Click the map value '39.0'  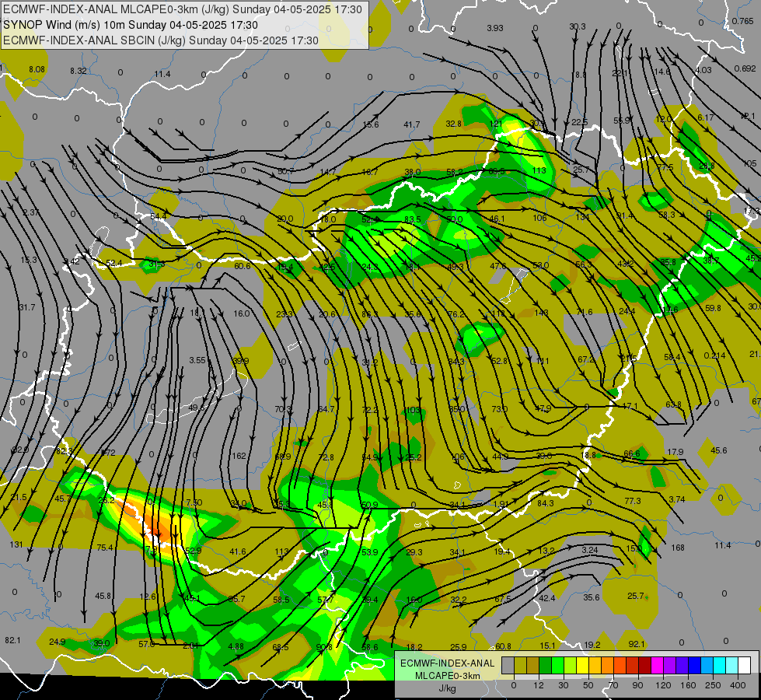pos(102,643)
